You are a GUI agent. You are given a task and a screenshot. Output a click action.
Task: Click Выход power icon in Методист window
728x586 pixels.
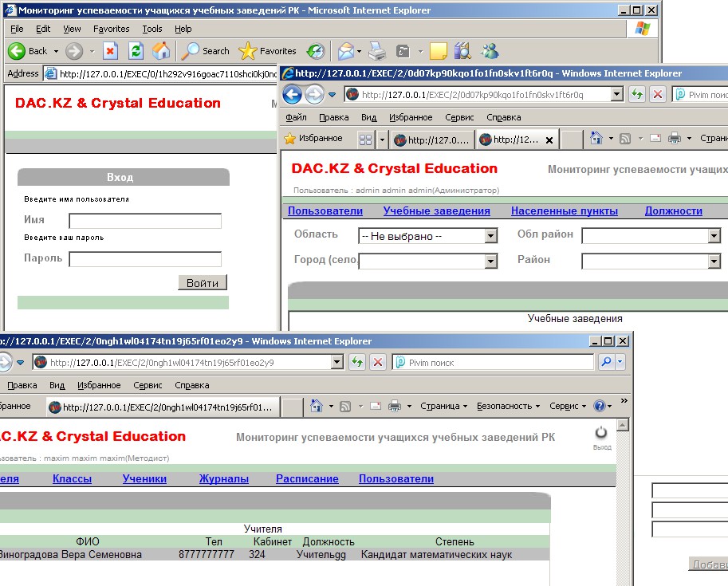click(601, 433)
